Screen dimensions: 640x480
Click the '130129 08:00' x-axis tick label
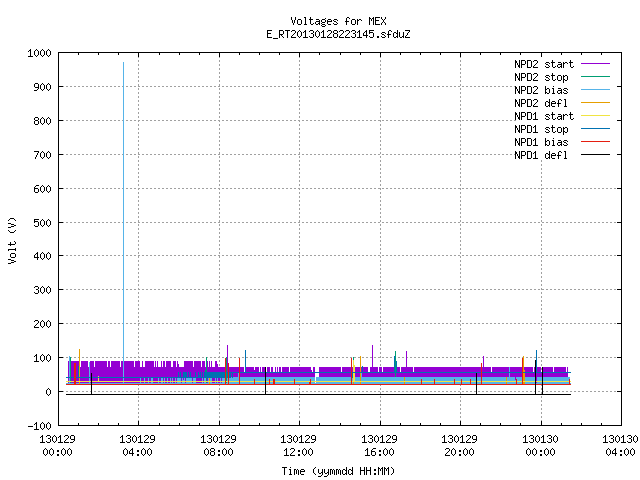click(x=218, y=445)
